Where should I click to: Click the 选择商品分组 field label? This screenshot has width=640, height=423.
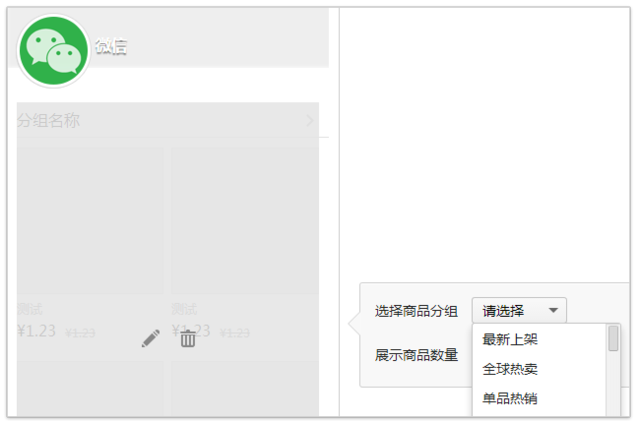pos(416,311)
